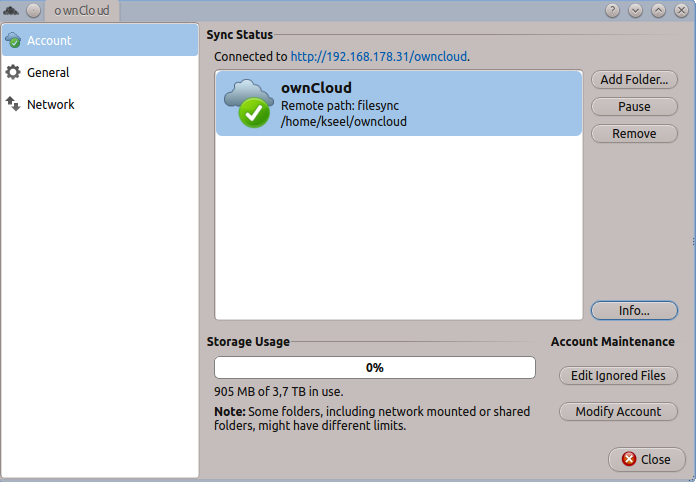
Task: Click text "905 MB of 3,7 TB in use."
Action: pos(278,391)
